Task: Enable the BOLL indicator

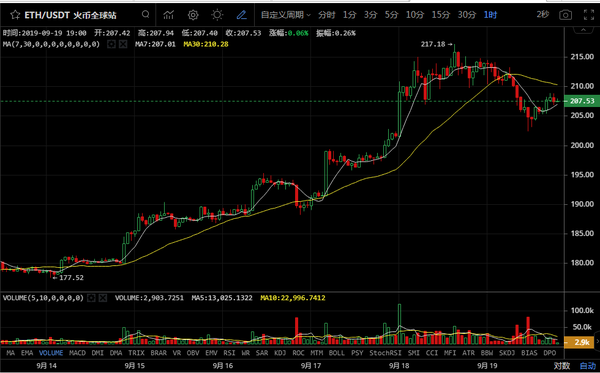Action: click(337, 353)
